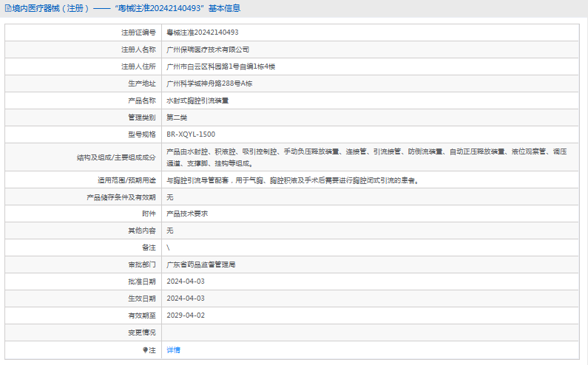588x365 pixels.
Task: Click the 注册人住所 label cell
Action: [x=84, y=66]
